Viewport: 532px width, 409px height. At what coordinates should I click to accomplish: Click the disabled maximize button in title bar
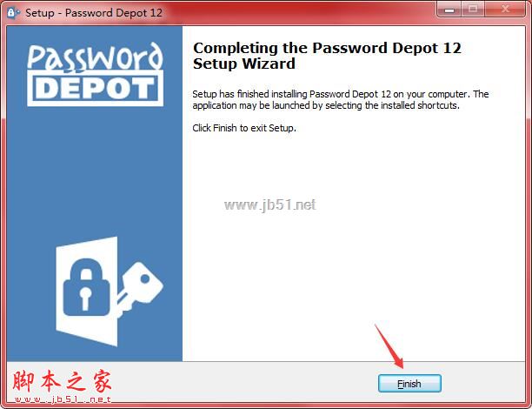point(473,10)
